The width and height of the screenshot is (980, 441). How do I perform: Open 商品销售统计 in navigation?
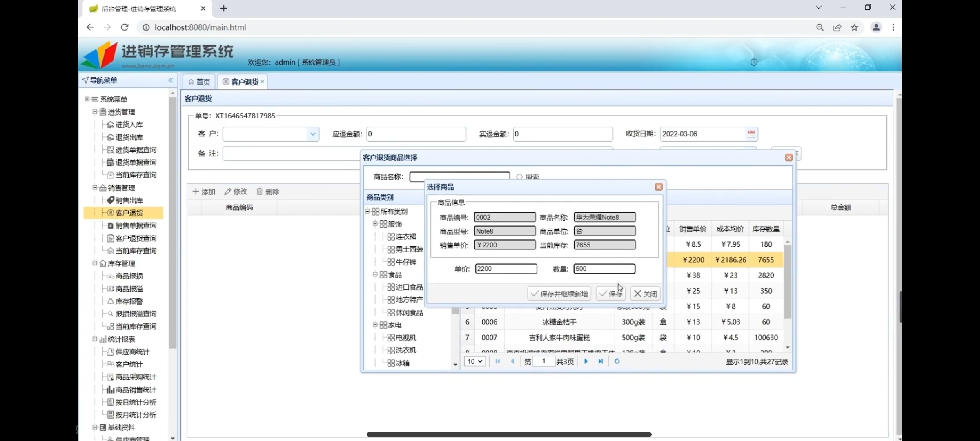coord(136,390)
